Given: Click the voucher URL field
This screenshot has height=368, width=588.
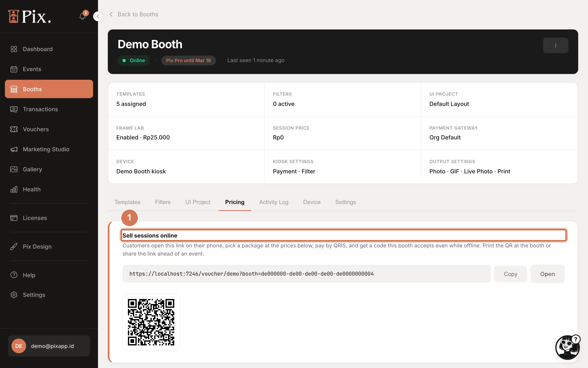Looking at the screenshot, I should [x=306, y=274].
